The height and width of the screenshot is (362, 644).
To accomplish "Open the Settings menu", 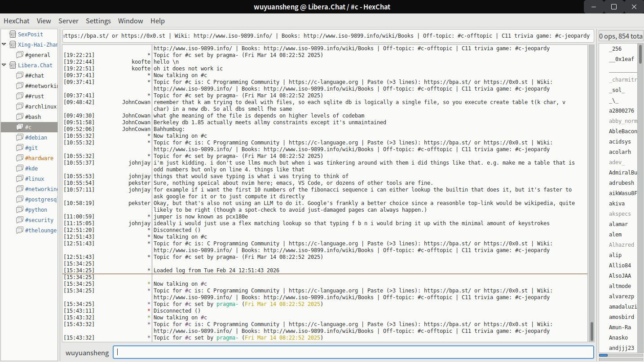I will tap(98, 21).
